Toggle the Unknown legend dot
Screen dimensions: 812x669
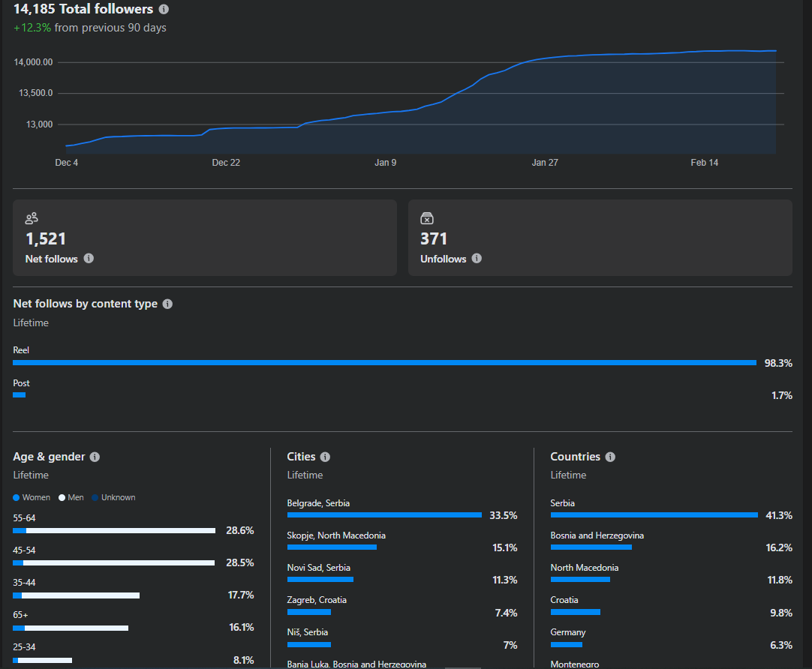95,498
